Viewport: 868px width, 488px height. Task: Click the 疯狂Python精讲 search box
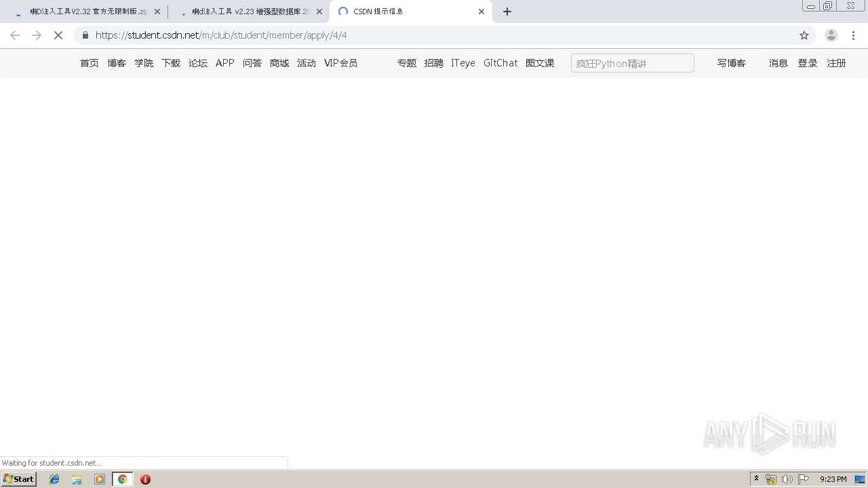[632, 63]
